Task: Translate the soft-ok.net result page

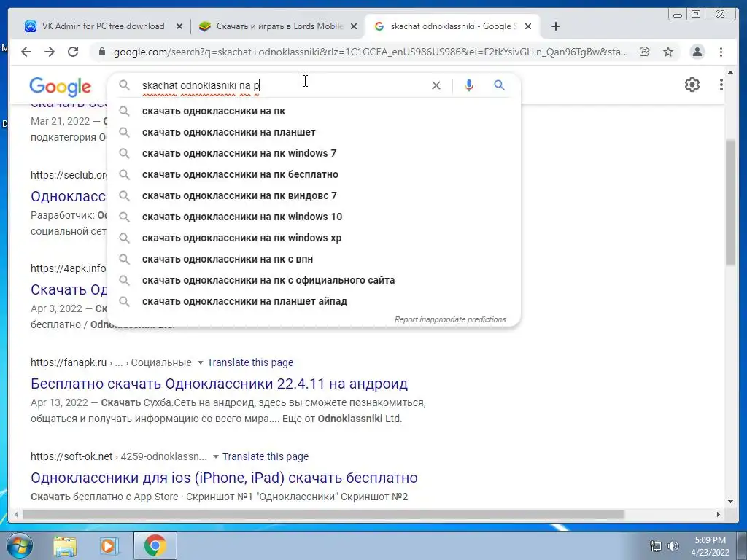Action: coord(266,456)
